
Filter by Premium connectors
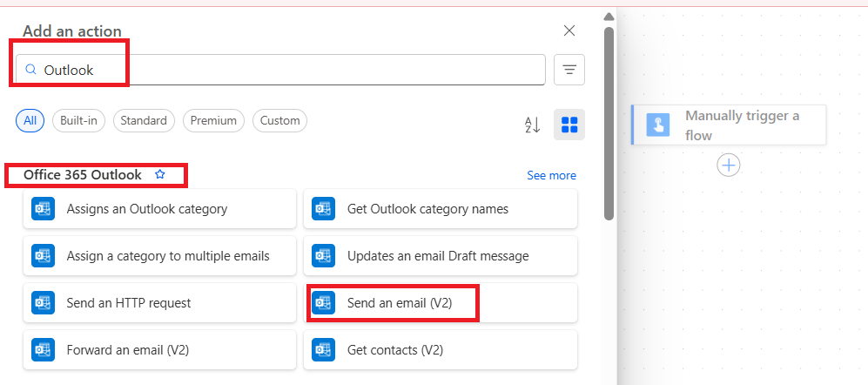point(213,121)
